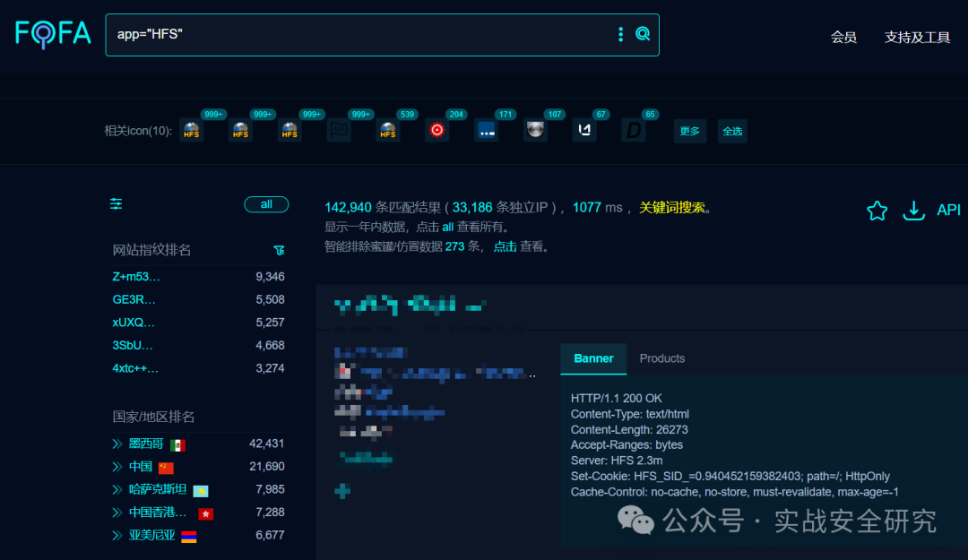Image resolution: width=968 pixels, height=560 pixels.
Task: Click the HTTP/1.1 200 OK banner line
Action: (x=616, y=398)
